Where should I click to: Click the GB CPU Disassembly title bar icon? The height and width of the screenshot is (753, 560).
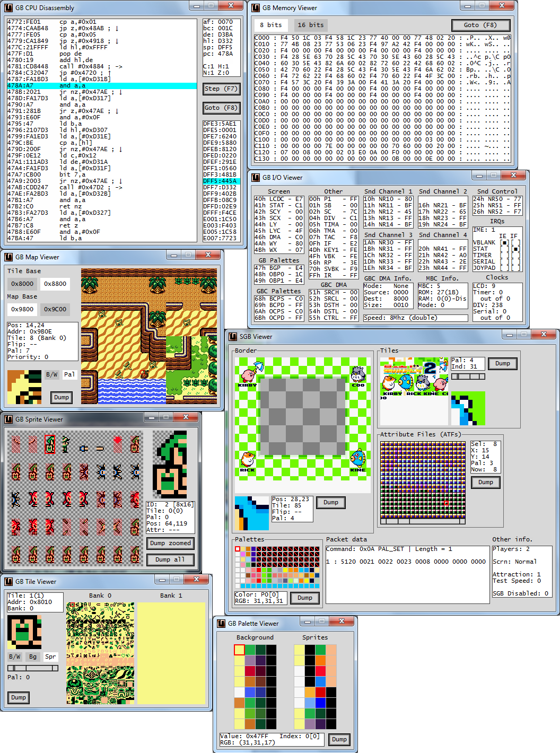click(8, 8)
